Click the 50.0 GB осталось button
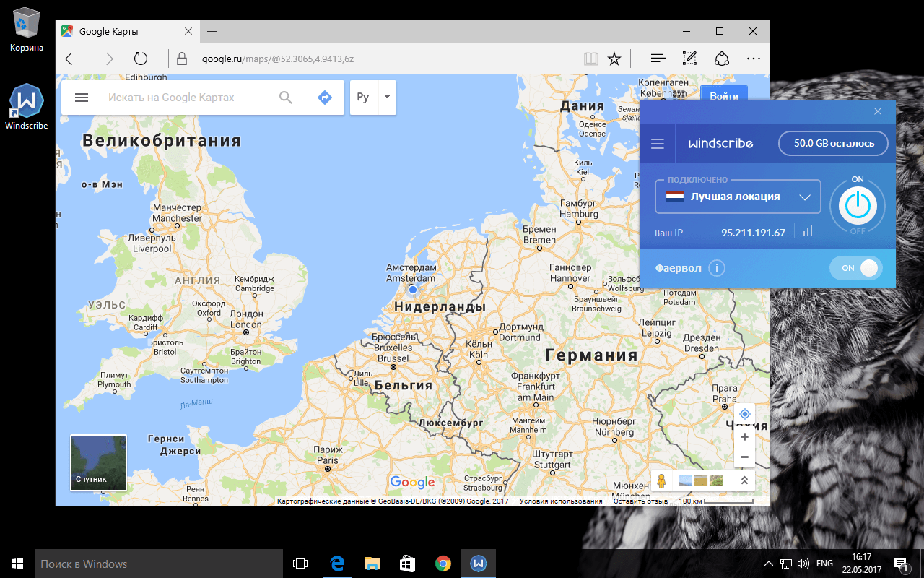This screenshot has width=924, height=578. point(834,143)
